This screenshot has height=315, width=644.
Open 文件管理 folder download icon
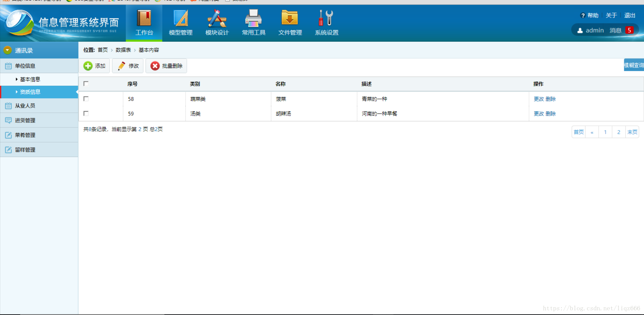[290, 18]
